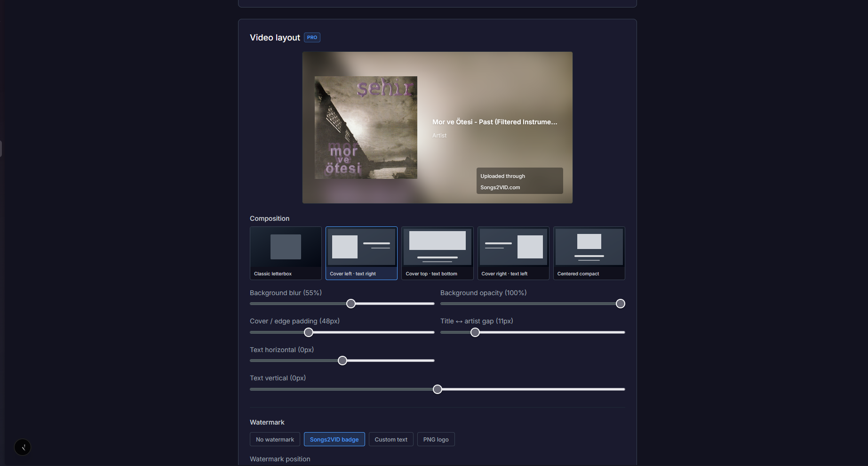Select the Classic letterbox composition
This screenshot has height=466, width=868.
286,253
